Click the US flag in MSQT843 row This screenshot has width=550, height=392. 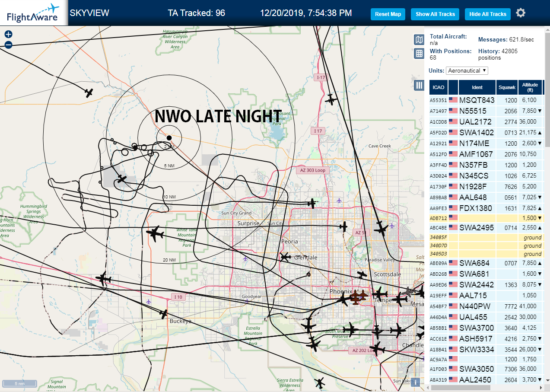[x=453, y=100]
